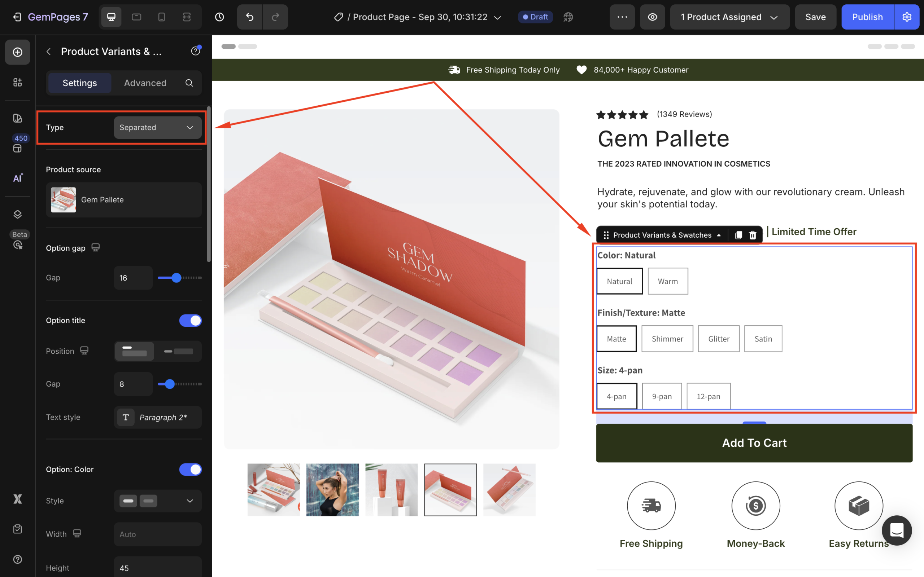Click the Save button

(815, 17)
